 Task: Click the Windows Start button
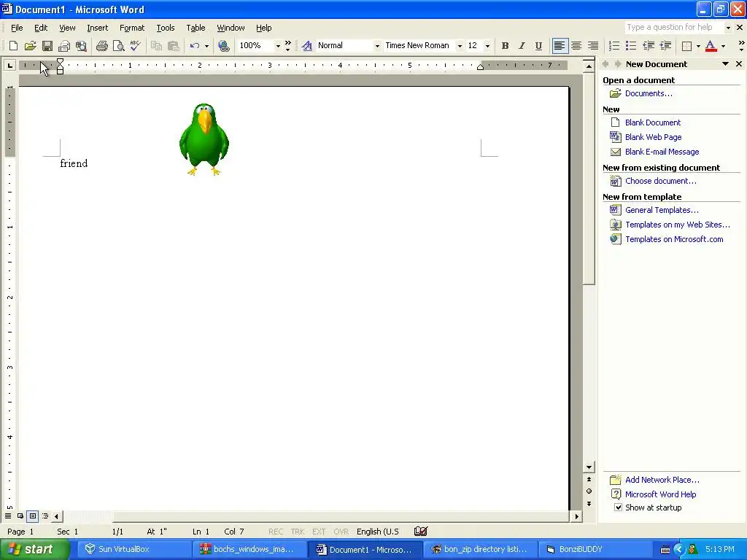coord(34,549)
